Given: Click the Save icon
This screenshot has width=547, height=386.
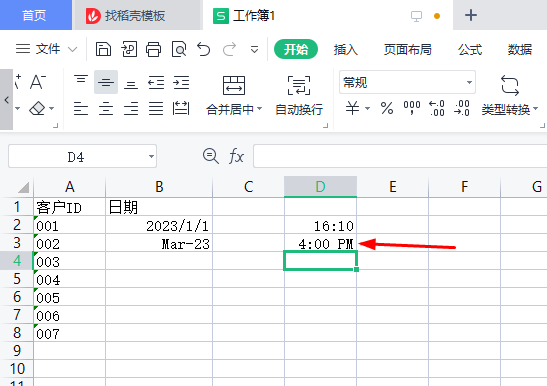Looking at the screenshot, I should pos(103,49).
